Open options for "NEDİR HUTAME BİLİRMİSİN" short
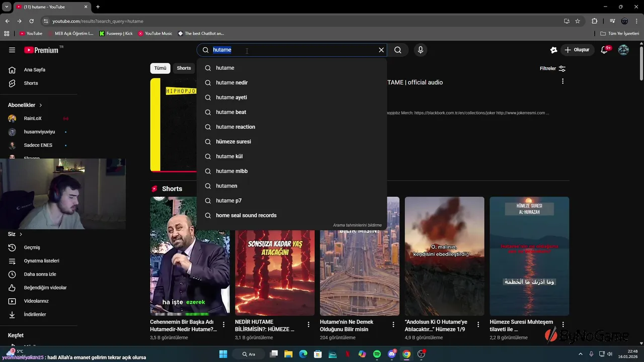Image resolution: width=644 pixels, height=362 pixels. (308, 325)
